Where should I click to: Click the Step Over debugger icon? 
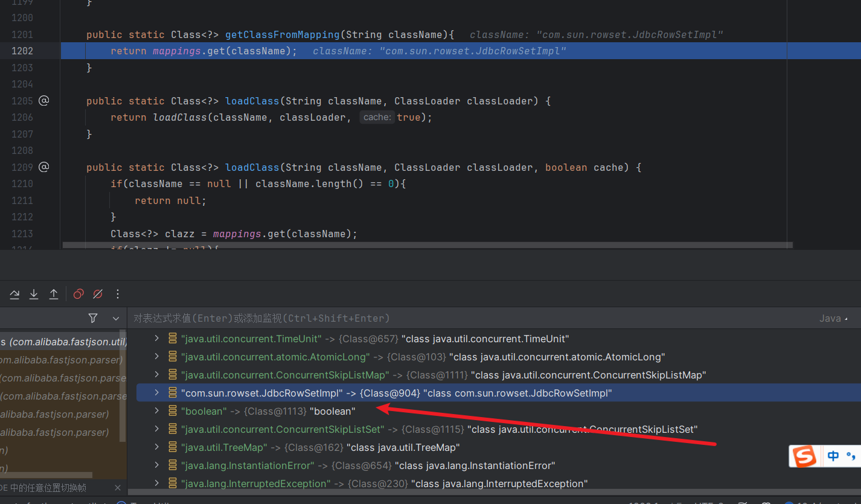(14, 294)
